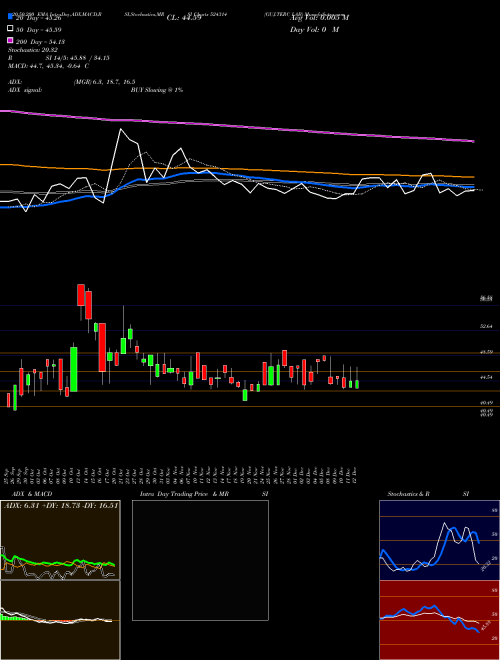
Task: Click the 'Intra Day Trading Price & MR' title
Action: (x=184, y=494)
